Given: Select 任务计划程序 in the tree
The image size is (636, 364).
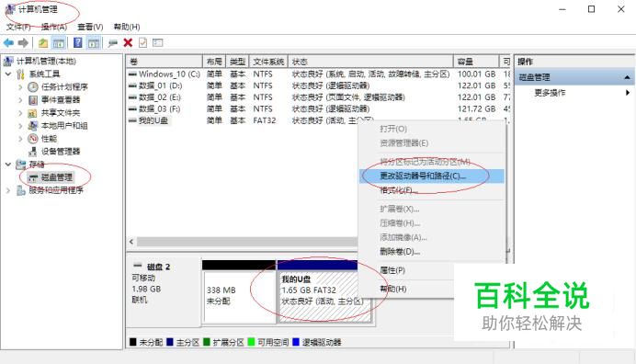Looking at the screenshot, I should [64, 86].
